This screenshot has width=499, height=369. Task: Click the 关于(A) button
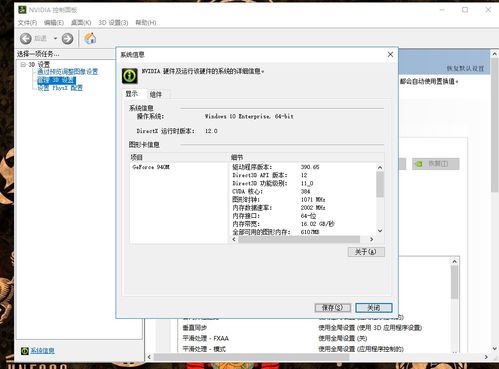[366, 252]
